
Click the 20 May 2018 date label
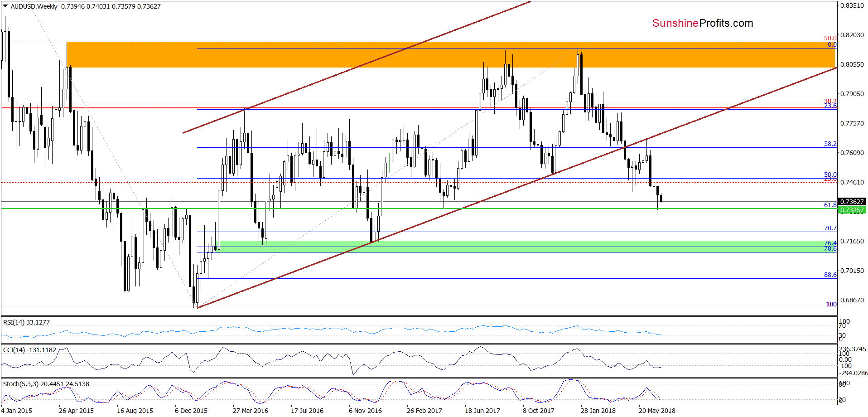coord(657,411)
